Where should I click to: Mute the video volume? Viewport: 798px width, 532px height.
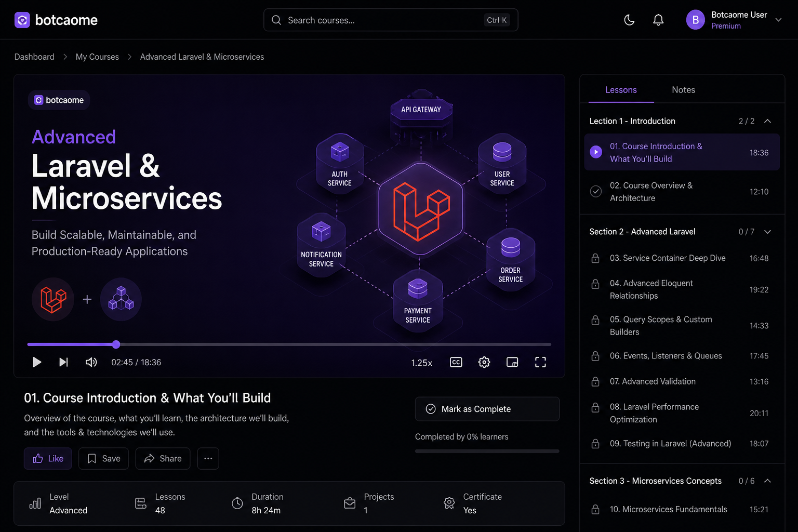pos(91,362)
